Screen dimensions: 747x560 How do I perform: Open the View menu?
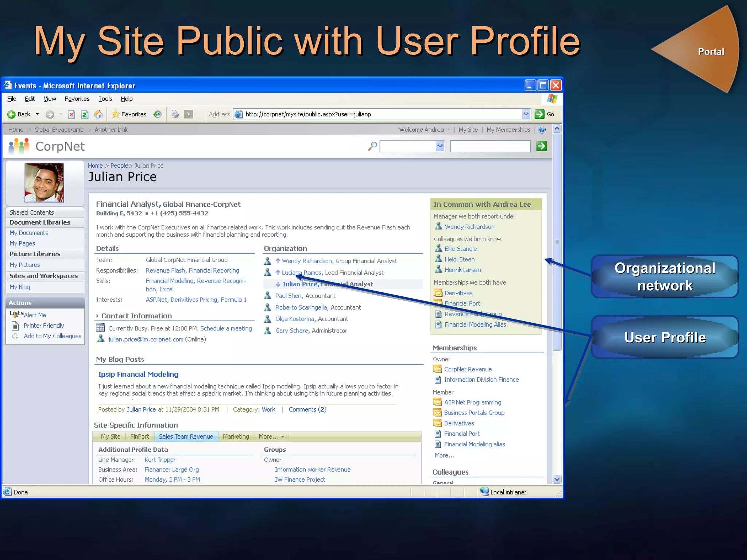point(50,99)
